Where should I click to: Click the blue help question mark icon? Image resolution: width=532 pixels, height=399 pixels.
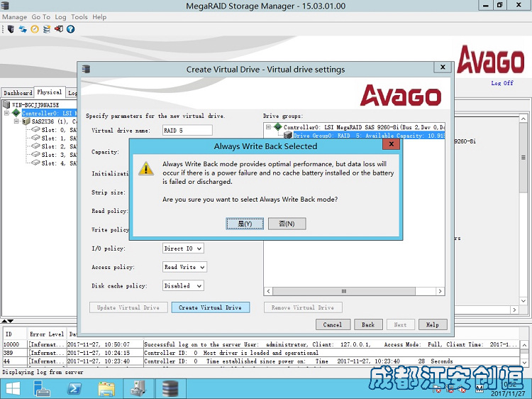point(70,29)
